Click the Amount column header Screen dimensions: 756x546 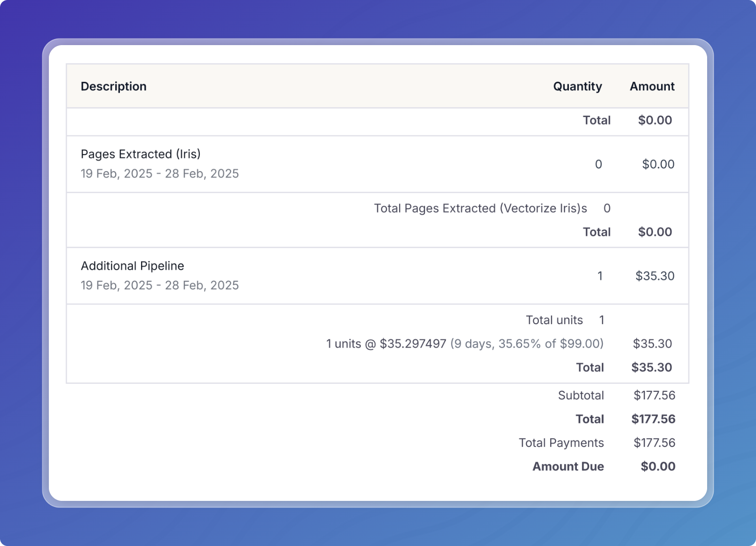(652, 86)
